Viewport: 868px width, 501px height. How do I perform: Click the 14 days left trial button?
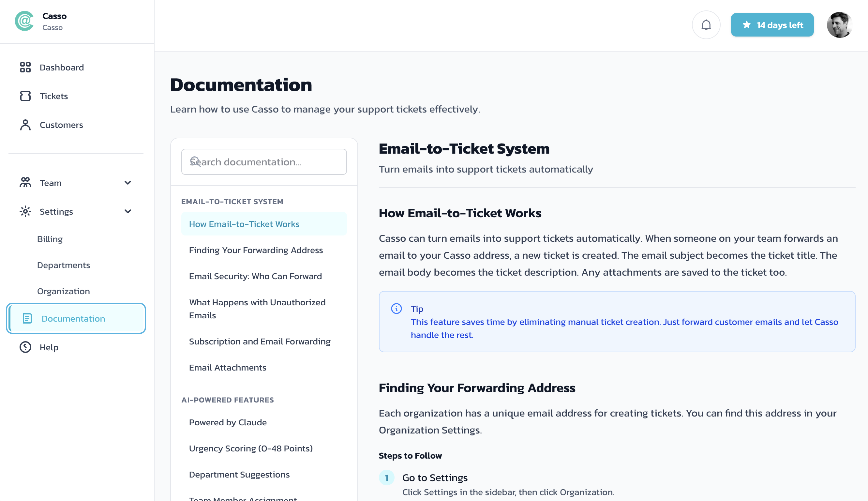coord(772,24)
